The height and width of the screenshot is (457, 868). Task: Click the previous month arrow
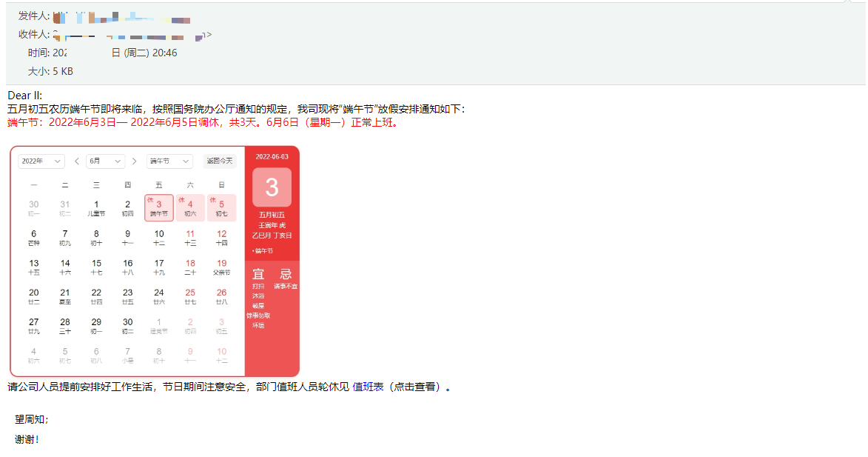pos(76,161)
